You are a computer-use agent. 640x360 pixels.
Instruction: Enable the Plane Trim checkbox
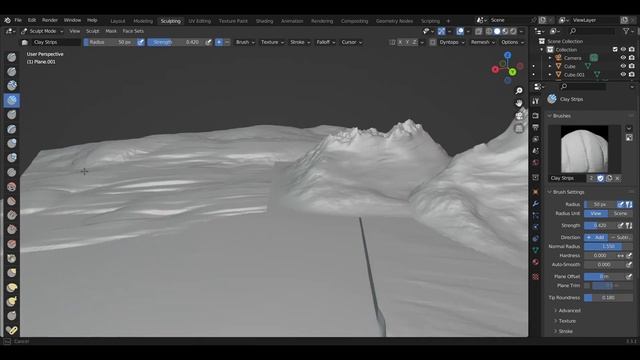[x=587, y=286]
